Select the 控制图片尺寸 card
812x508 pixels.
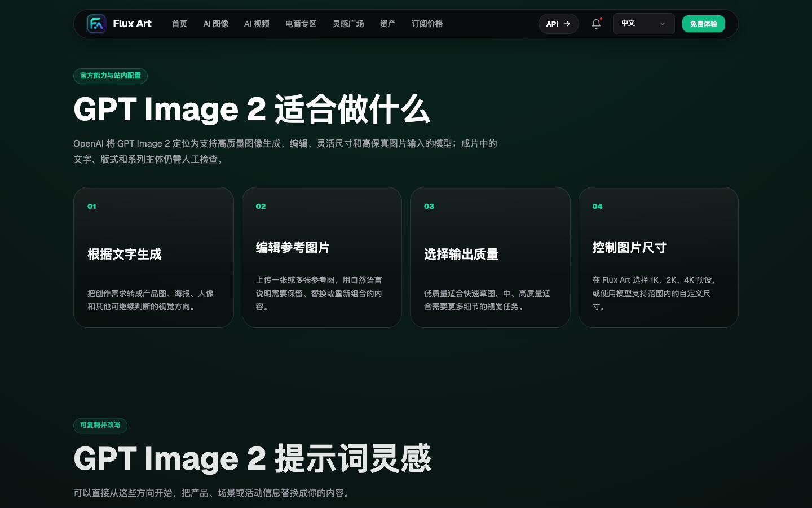659,257
